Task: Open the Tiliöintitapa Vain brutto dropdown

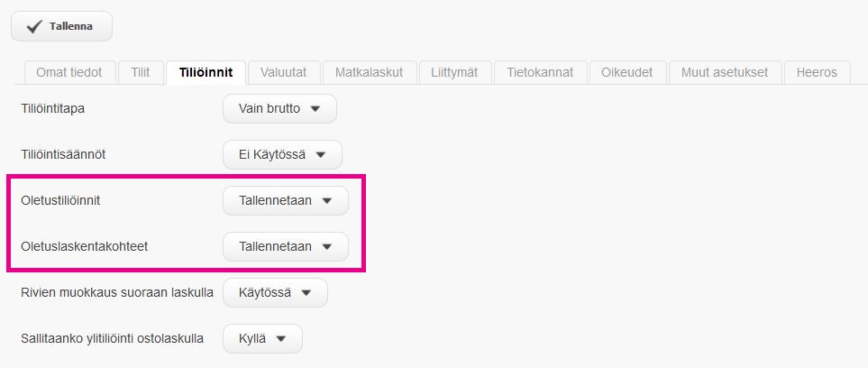Action: click(x=279, y=108)
